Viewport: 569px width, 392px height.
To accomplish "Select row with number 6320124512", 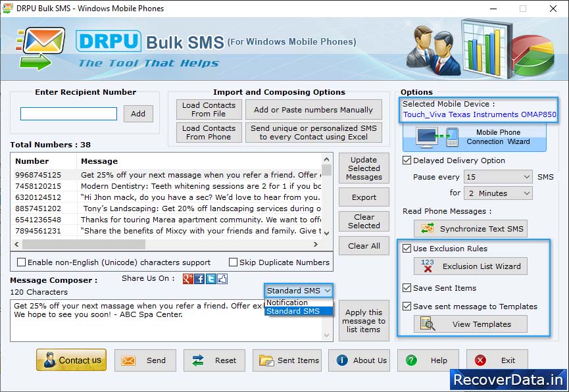I will click(168, 197).
